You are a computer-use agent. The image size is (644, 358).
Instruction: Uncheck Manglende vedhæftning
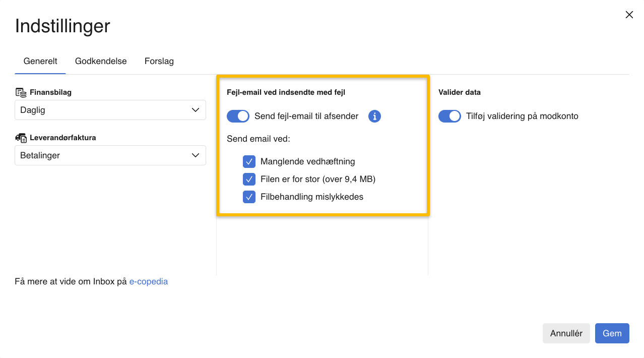click(249, 161)
